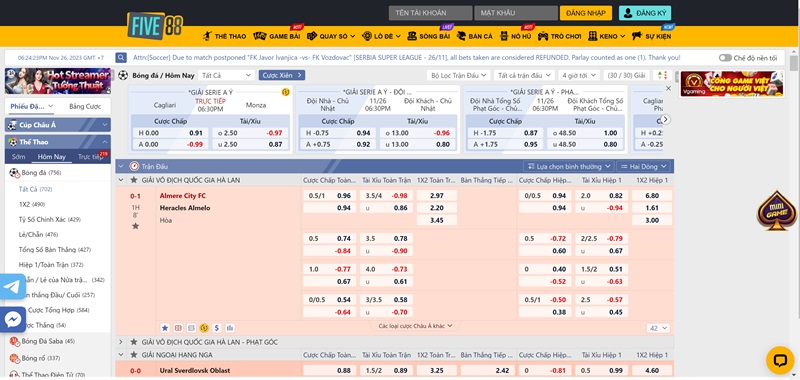Viewport: 800px width, 380px height.
Task: Collapse the Trận Đấu section header
Action: 121,166
